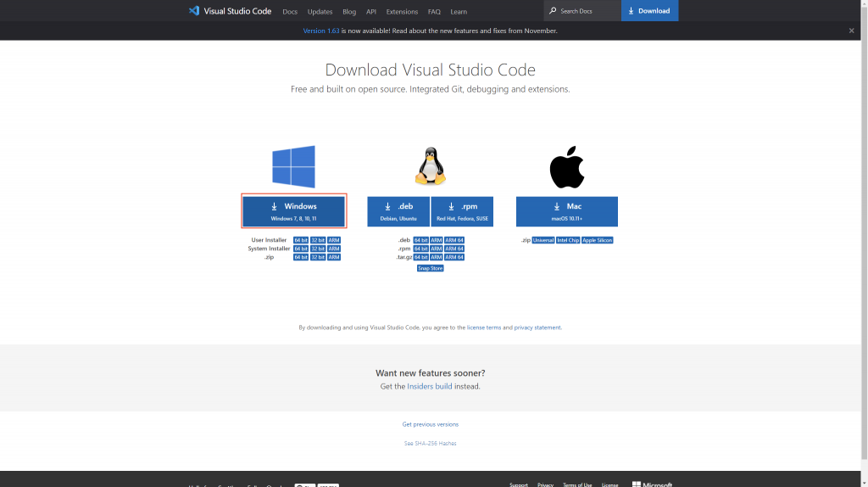Follow the Insiders build link

tap(430, 386)
